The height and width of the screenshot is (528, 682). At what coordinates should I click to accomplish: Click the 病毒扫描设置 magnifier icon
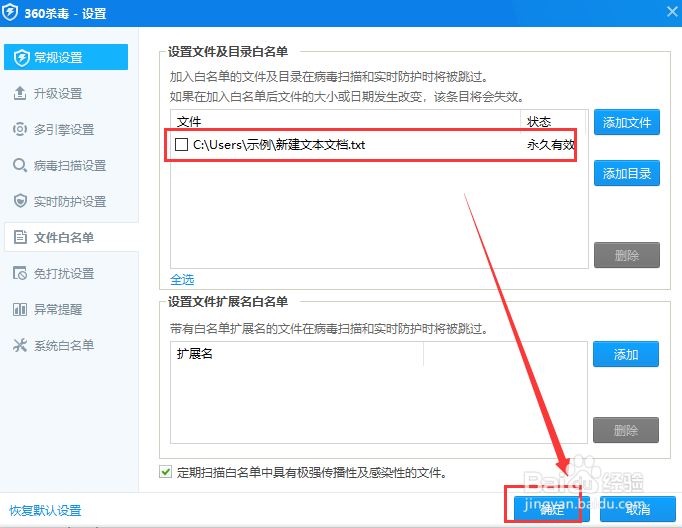(20, 165)
